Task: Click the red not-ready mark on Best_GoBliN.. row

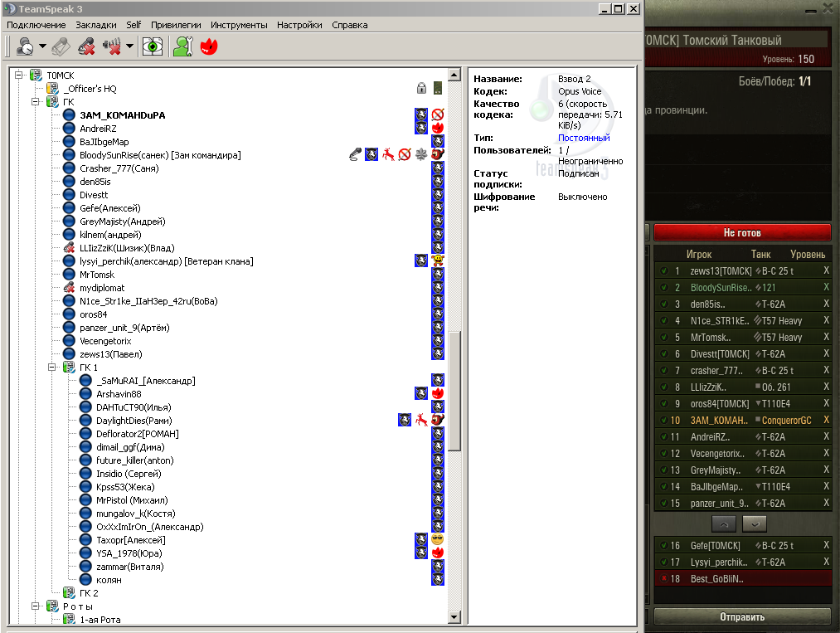Action: coord(664,578)
